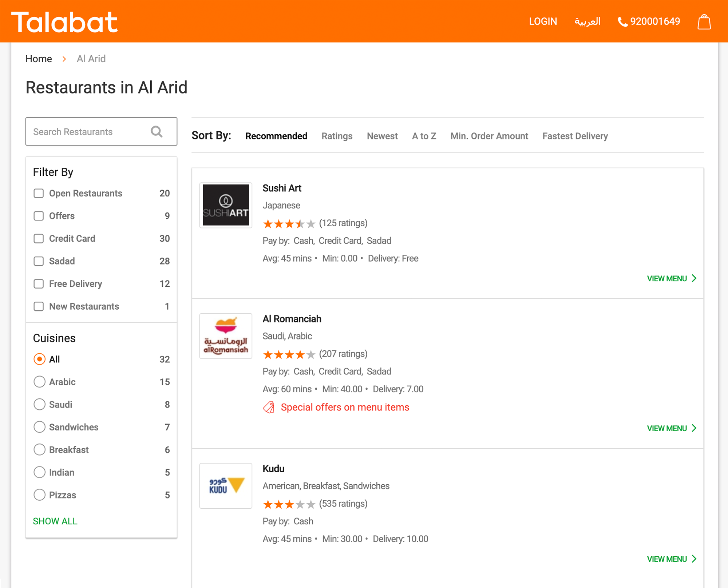728x588 pixels.
Task: Go to Home breadcrumb
Action: coord(39,59)
